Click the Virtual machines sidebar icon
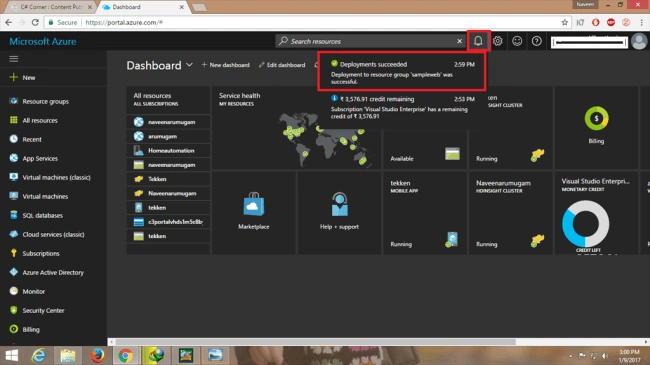 tap(14, 196)
